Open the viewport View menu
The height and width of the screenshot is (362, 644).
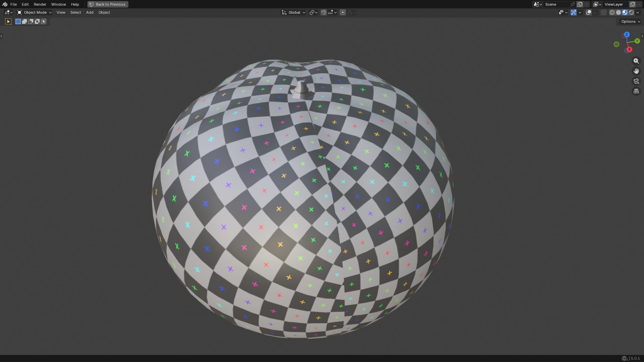pos(61,12)
